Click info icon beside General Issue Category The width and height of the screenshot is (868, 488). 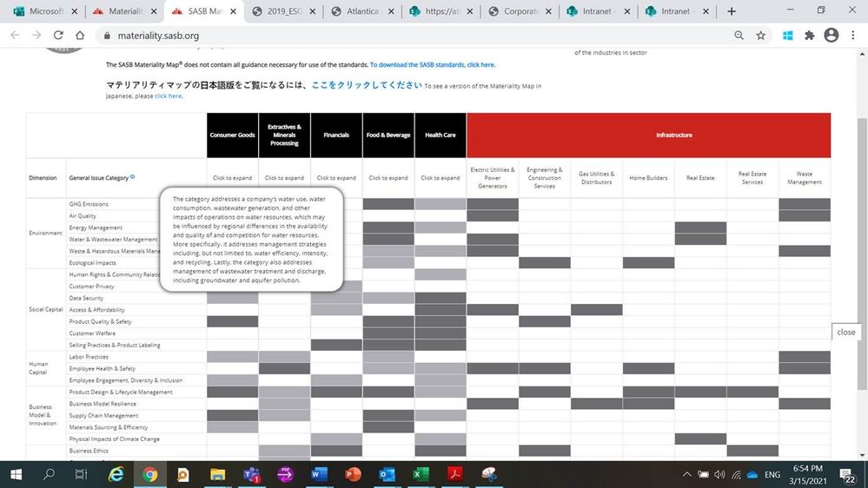pyautogui.click(x=132, y=176)
